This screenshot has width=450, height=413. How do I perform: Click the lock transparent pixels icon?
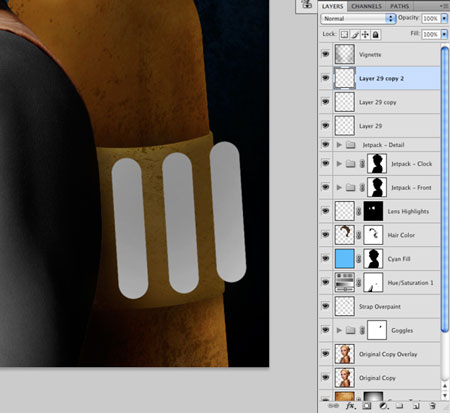tap(344, 35)
